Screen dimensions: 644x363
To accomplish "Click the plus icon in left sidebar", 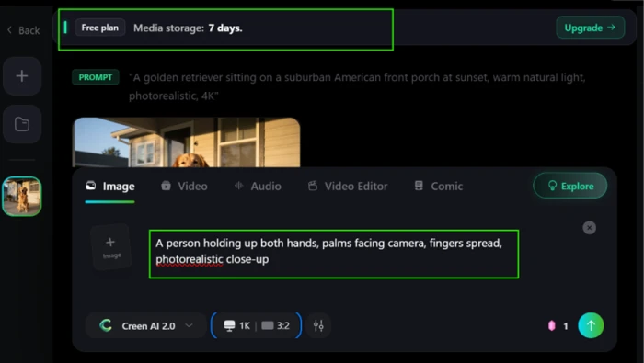I will (x=22, y=76).
